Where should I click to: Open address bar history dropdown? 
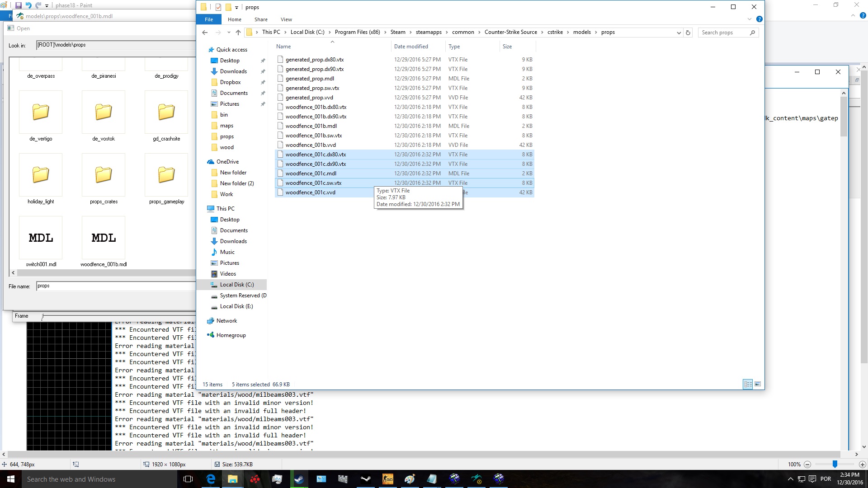[x=679, y=33]
